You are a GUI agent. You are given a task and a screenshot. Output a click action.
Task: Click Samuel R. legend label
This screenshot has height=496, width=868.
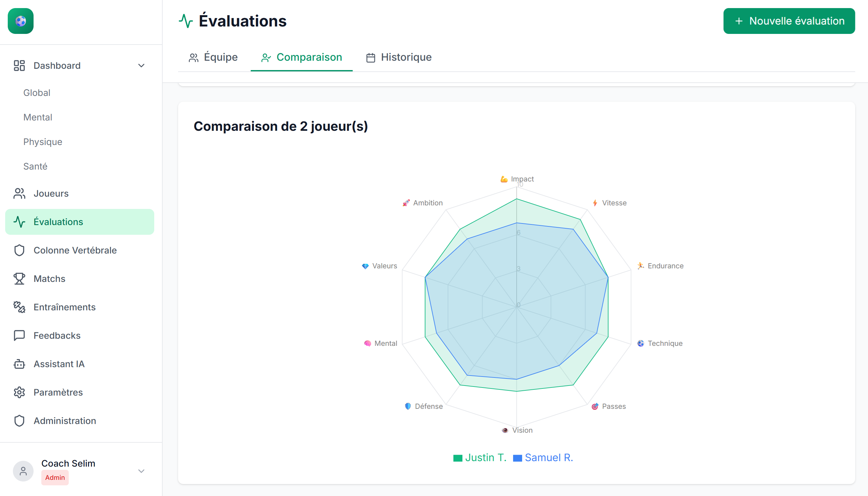coord(549,458)
